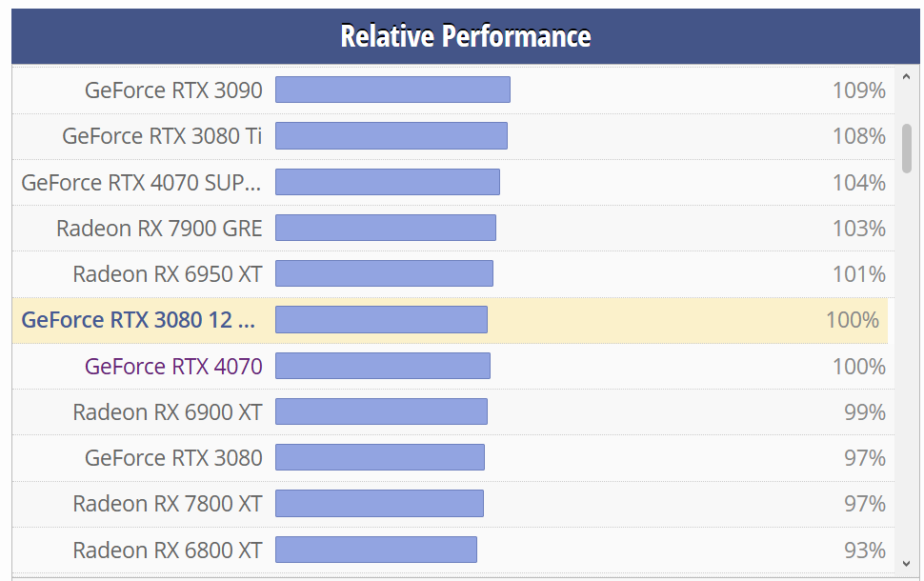
Task: Click the 93% value for RX 6800 XT
Action: click(x=864, y=550)
